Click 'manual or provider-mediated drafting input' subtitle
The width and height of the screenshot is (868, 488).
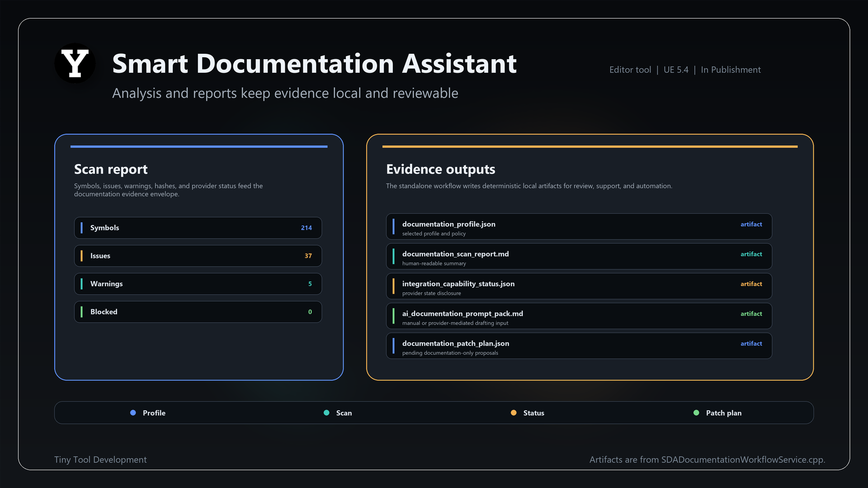pyautogui.click(x=455, y=323)
